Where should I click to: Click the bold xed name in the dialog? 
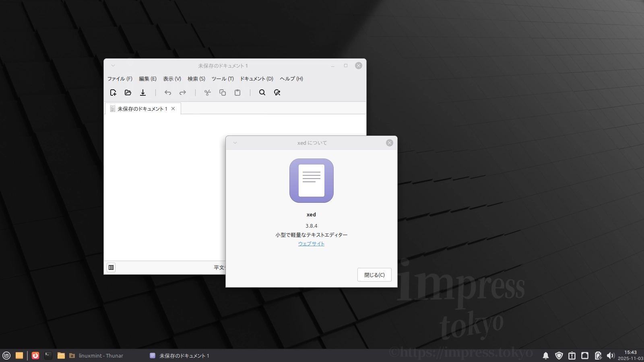312,215
